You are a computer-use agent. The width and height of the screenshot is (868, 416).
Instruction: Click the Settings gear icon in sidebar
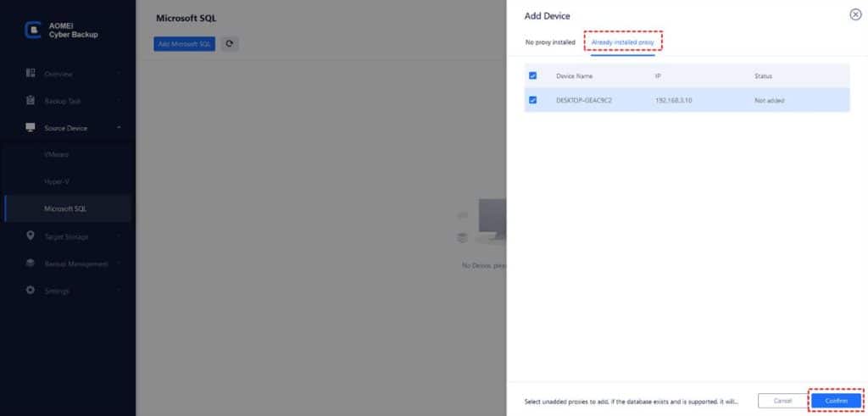(x=31, y=291)
